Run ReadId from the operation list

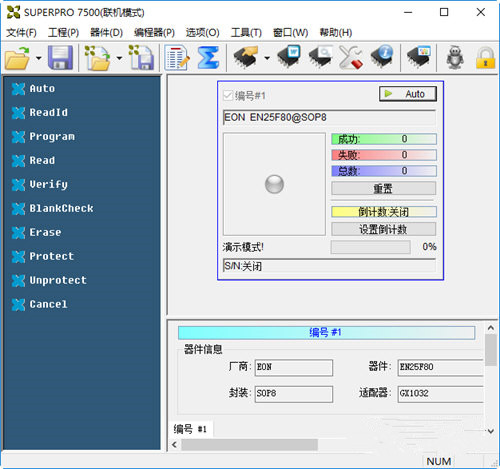pyautogui.click(x=40, y=113)
